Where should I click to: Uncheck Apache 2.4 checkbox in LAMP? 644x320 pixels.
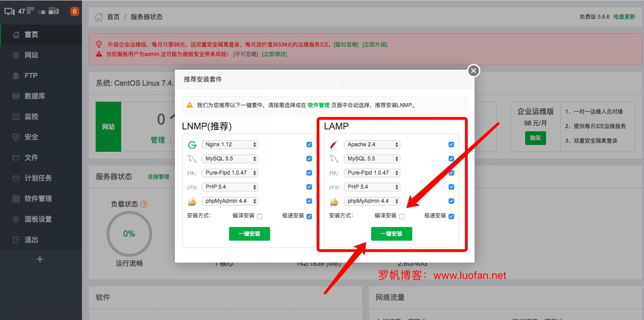pyautogui.click(x=451, y=145)
